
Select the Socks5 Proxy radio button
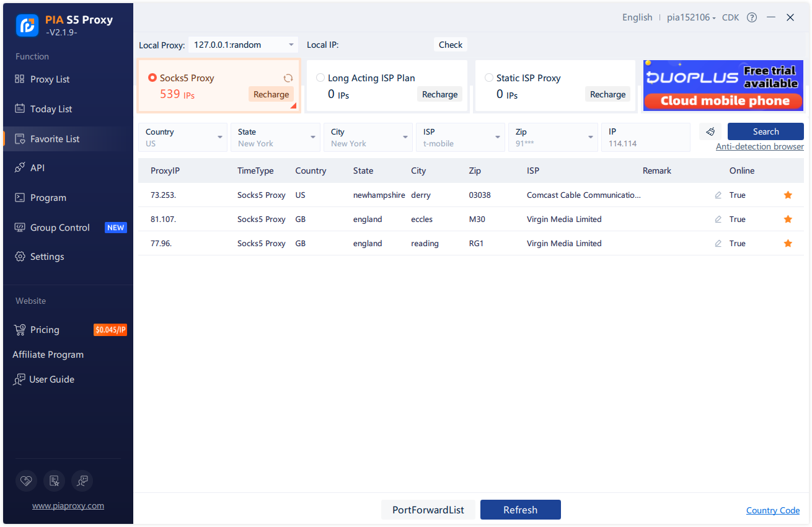(152, 78)
